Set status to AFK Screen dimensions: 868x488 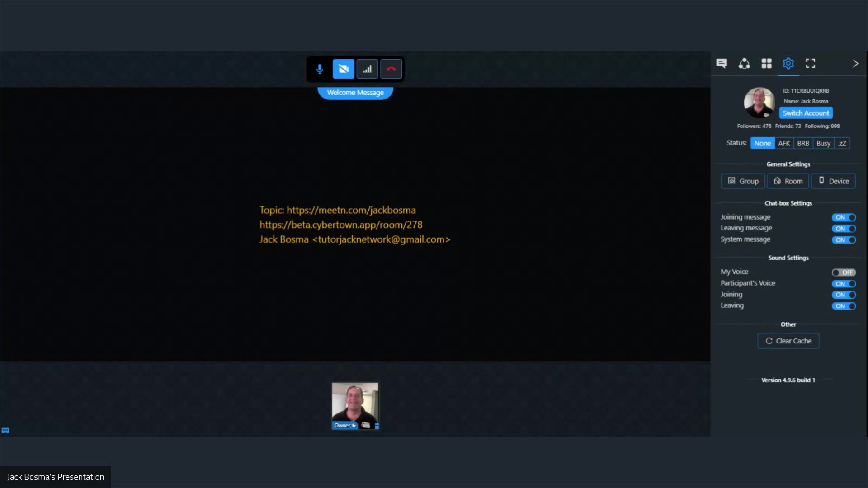784,143
